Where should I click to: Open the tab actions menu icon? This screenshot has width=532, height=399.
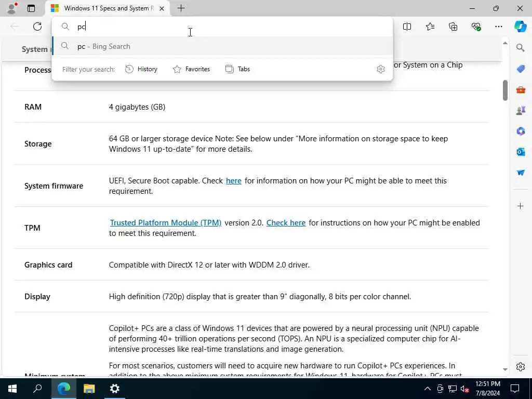coord(31,8)
